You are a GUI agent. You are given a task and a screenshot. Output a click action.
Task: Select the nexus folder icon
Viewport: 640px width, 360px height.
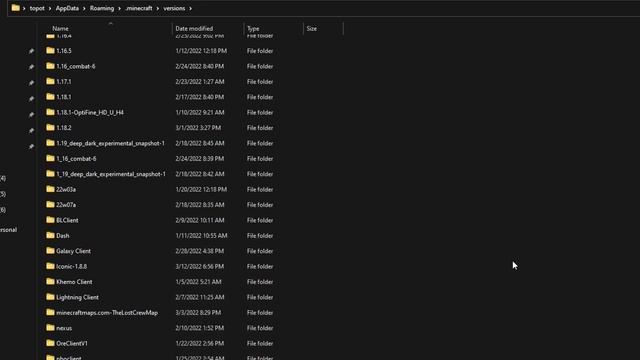[x=50, y=328]
